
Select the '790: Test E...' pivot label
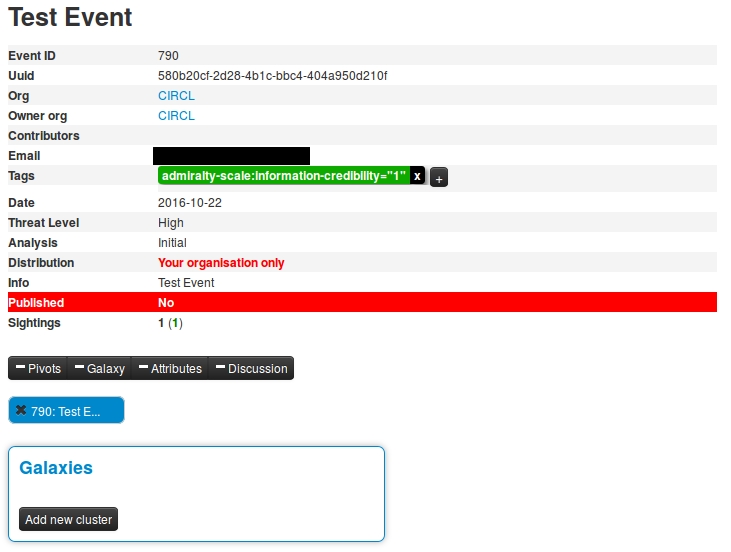pyautogui.click(x=66, y=411)
